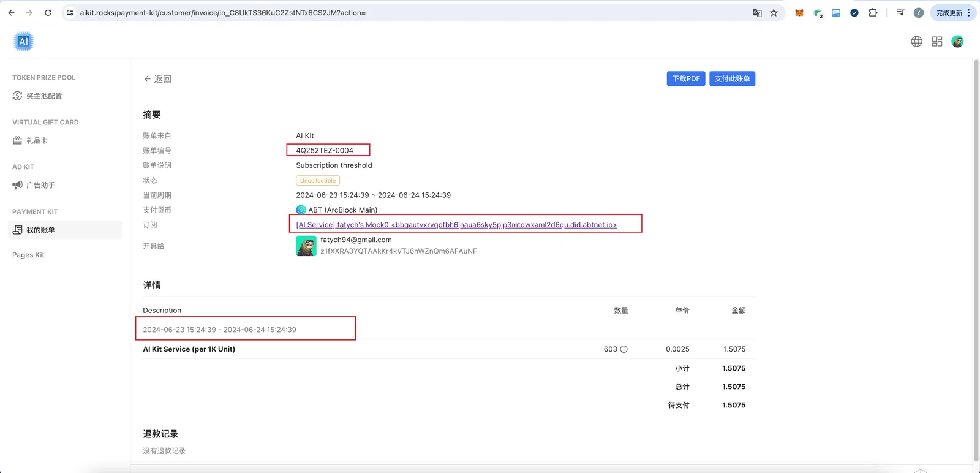Click the AI Kit logo

pyautogui.click(x=23, y=41)
